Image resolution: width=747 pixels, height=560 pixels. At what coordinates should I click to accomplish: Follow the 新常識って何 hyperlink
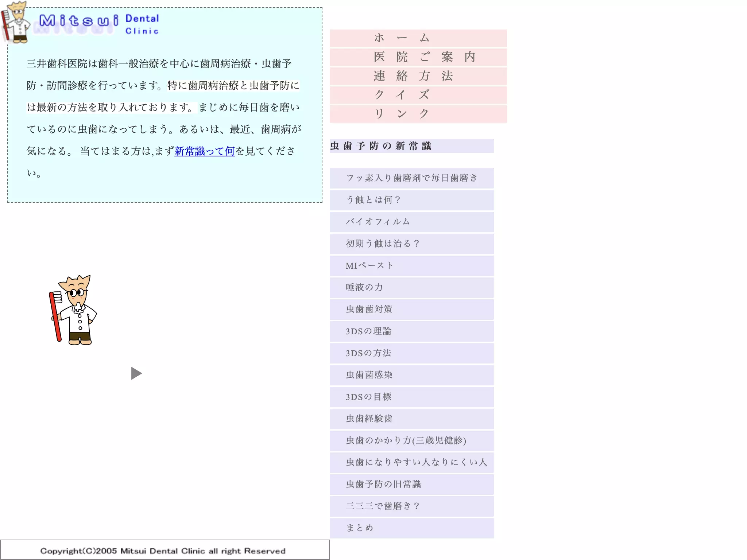tap(204, 151)
